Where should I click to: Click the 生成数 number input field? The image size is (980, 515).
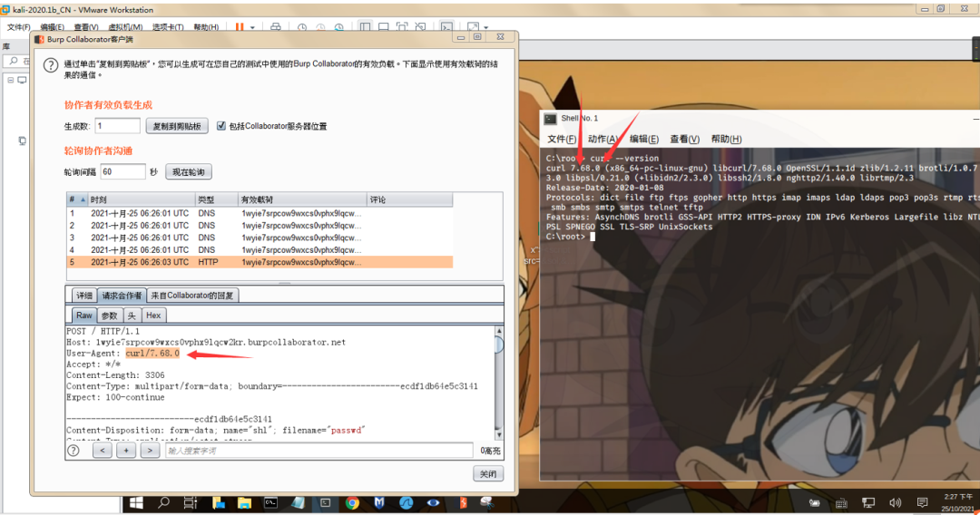coord(117,125)
